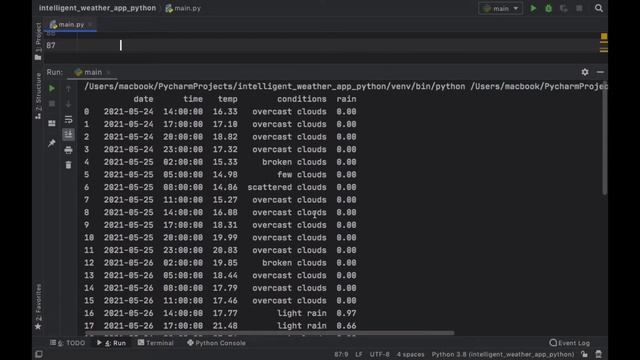The height and width of the screenshot is (360, 640).
Task: Click 'light rain' in row 17
Action: click(302, 326)
